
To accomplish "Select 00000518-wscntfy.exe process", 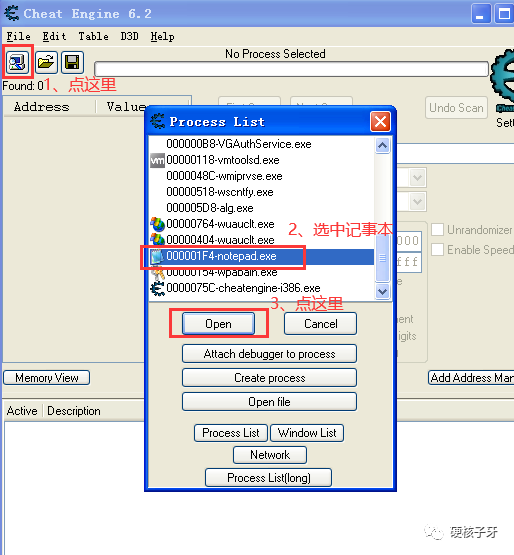I will (x=262, y=192).
